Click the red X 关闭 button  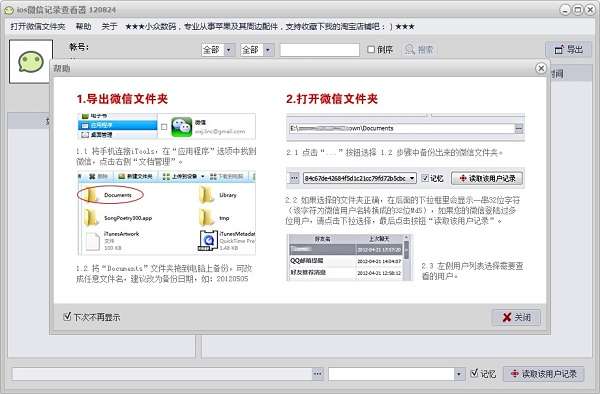[516, 317]
